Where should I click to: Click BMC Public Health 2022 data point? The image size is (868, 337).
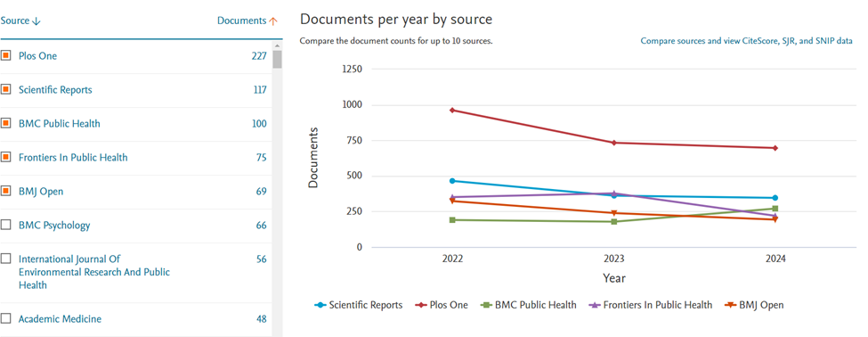tap(452, 220)
